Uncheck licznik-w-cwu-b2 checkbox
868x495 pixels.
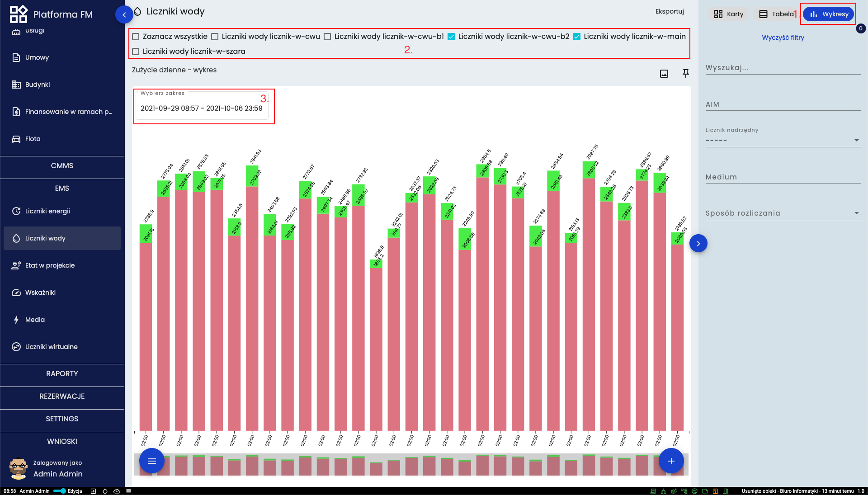point(451,37)
